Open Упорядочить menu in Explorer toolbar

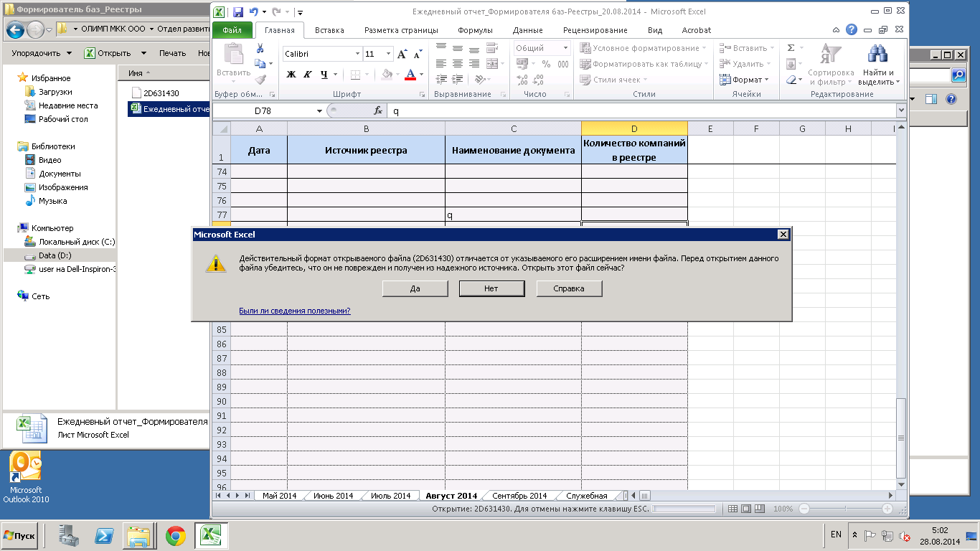click(42, 53)
